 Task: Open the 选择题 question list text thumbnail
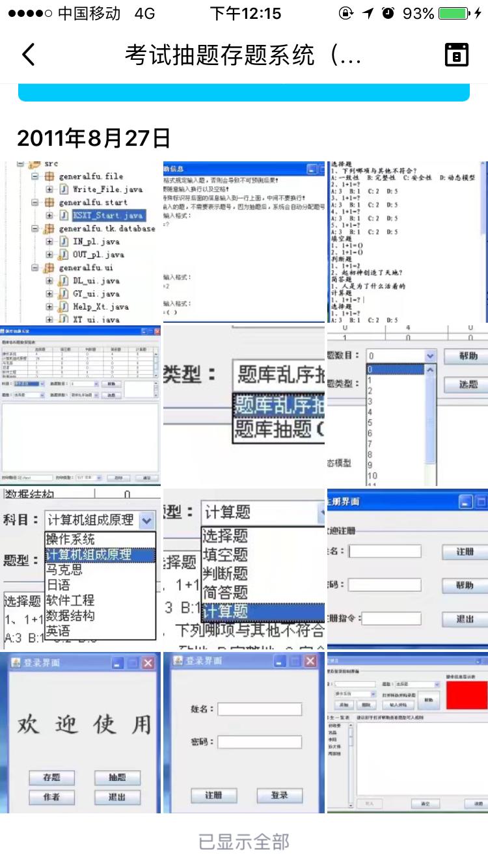pos(407,241)
